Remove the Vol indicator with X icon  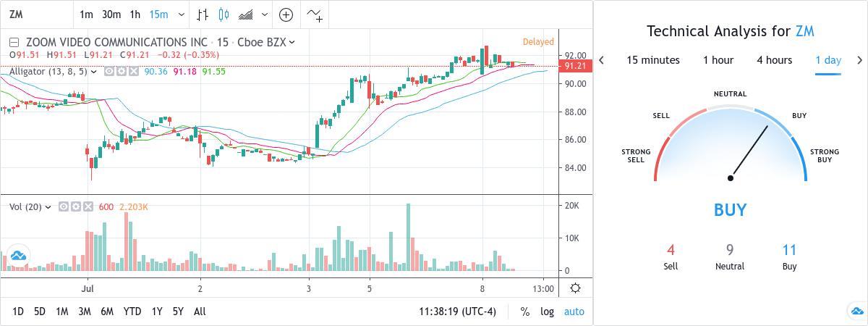click(88, 206)
